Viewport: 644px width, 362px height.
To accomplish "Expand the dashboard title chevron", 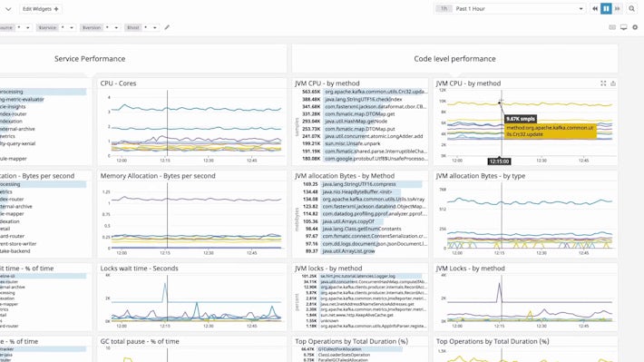I will (8, 9).
